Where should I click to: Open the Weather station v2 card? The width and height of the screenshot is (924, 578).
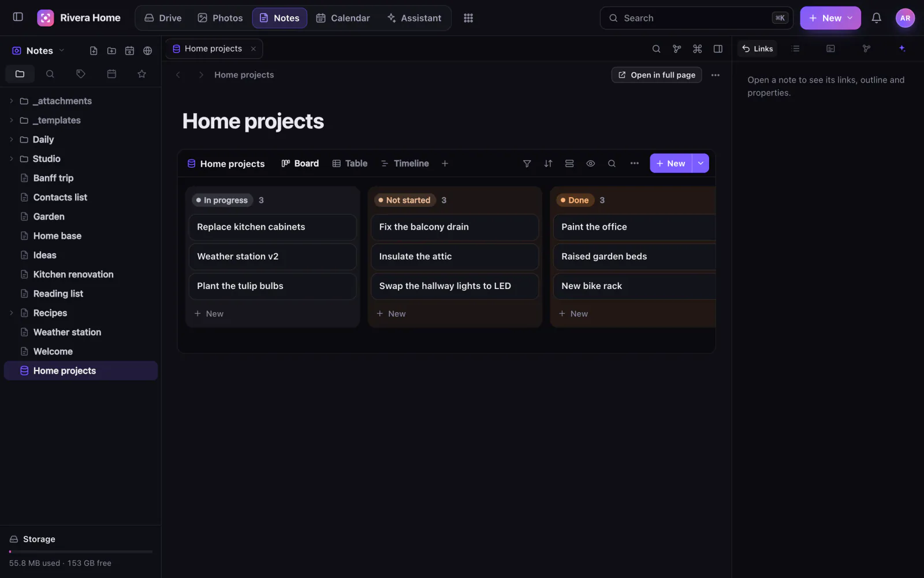coord(273,257)
